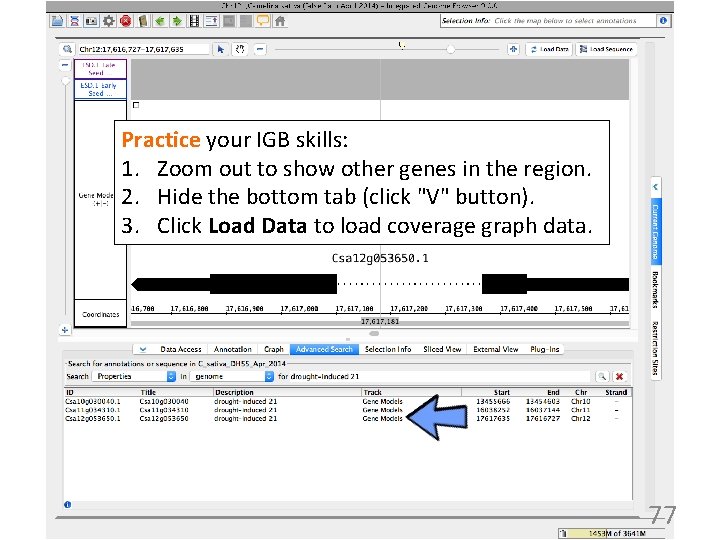
Task: Zoom out horizontally with minus button
Action: pos(260,49)
